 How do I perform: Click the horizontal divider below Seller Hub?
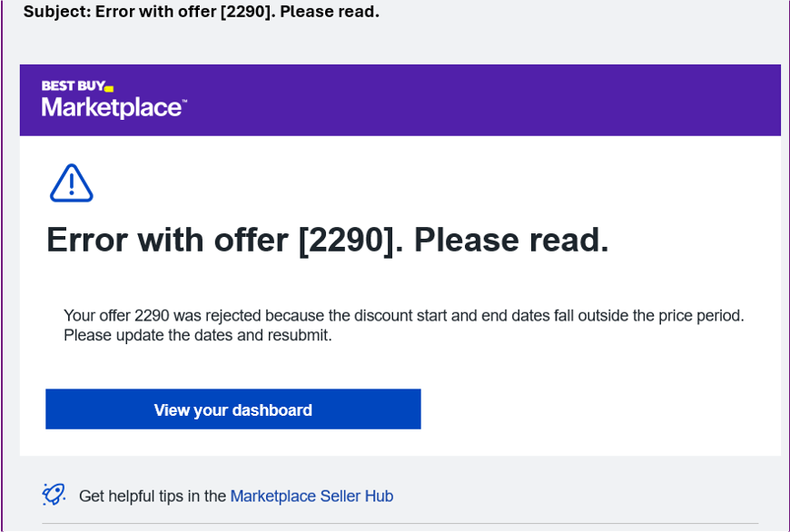tap(400, 524)
